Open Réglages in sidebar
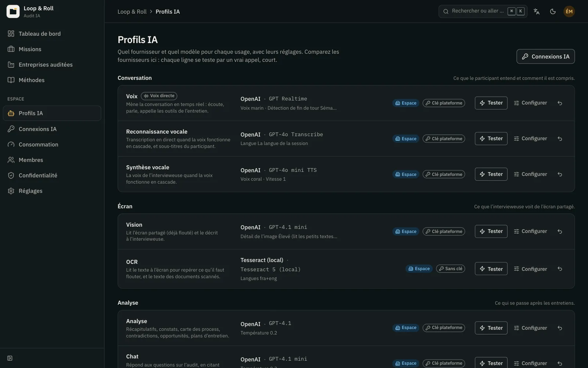This screenshot has width=588, height=368. pos(52,191)
